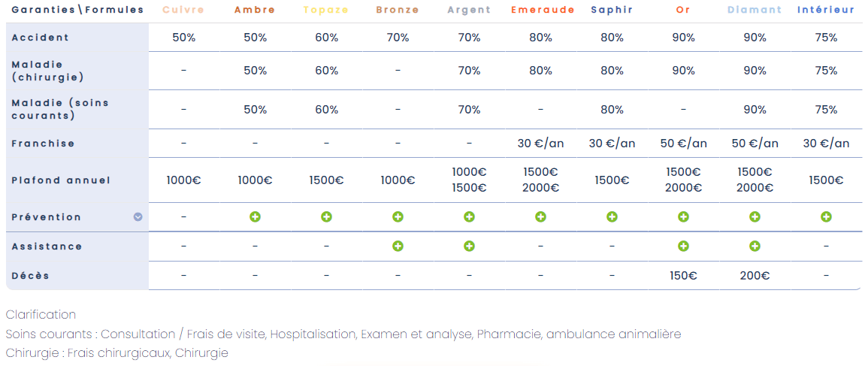The image size is (868, 366).
Task: Click the Prévention plus icon under Intérieur
Action: pyautogui.click(x=826, y=217)
